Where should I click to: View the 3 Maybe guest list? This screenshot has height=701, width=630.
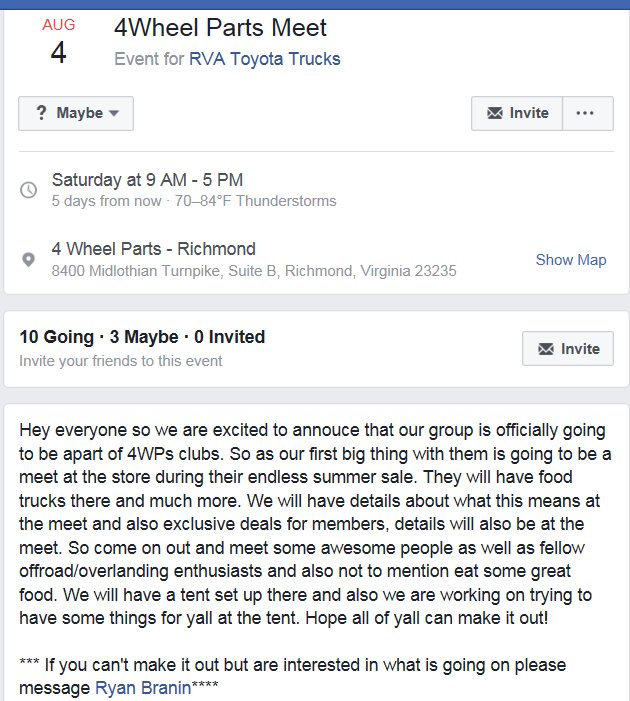pos(144,337)
